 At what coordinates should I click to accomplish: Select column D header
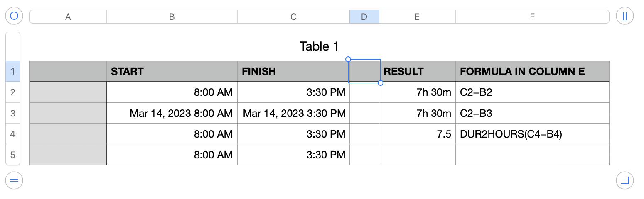(364, 17)
